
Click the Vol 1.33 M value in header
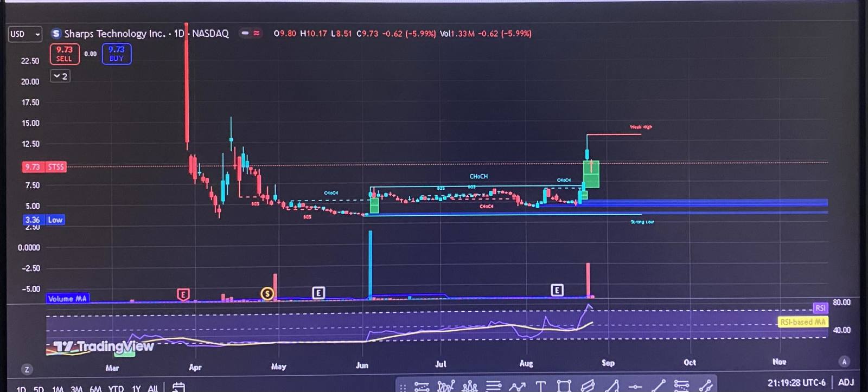click(457, 34)
